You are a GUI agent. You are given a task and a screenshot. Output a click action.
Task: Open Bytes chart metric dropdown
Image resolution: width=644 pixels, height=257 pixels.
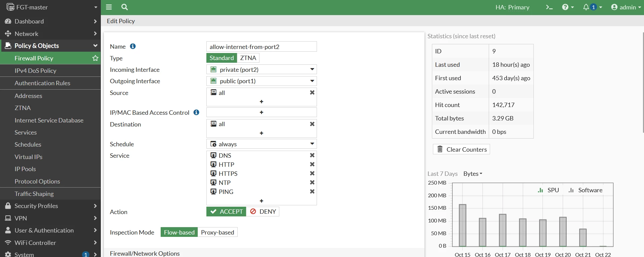(x=473, y=174)
